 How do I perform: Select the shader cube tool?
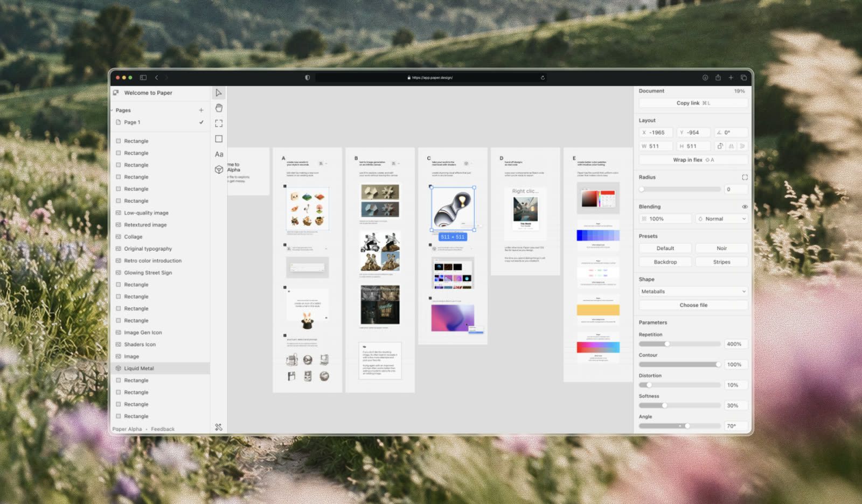tap(219, 170)
